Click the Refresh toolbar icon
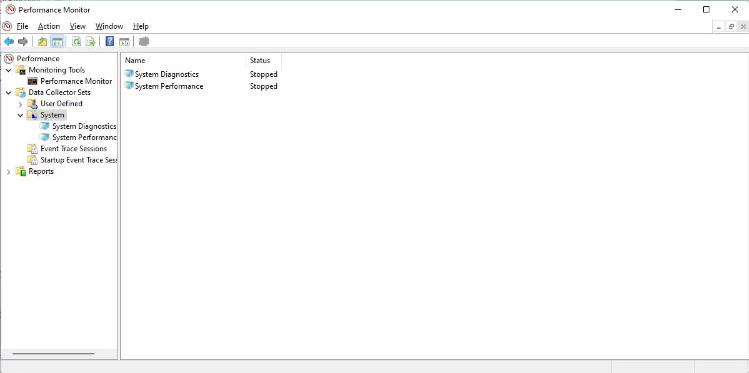 (76, 42)
